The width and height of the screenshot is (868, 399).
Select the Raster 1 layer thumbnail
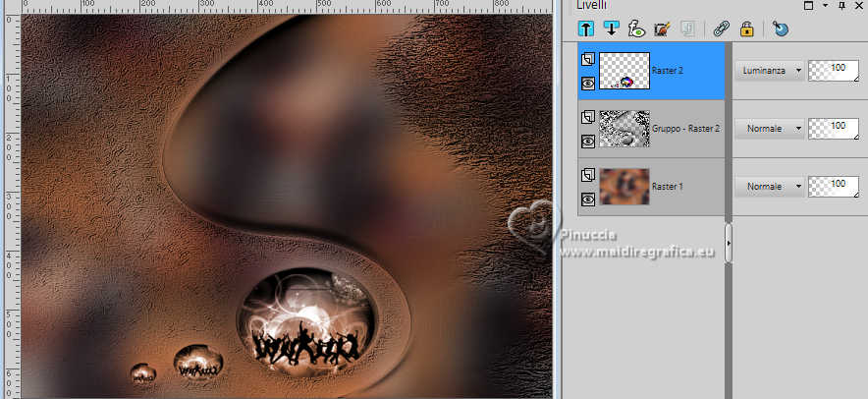coord(624,187)
